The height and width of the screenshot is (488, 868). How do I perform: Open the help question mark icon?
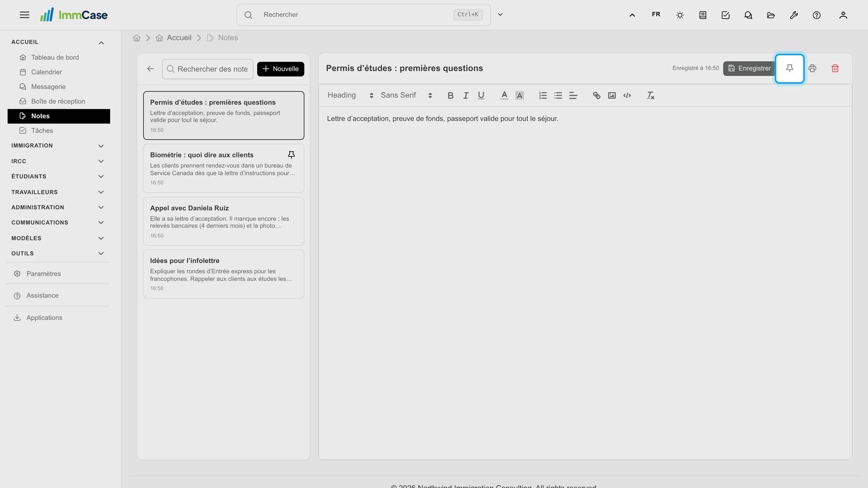(x=816, y=15)
